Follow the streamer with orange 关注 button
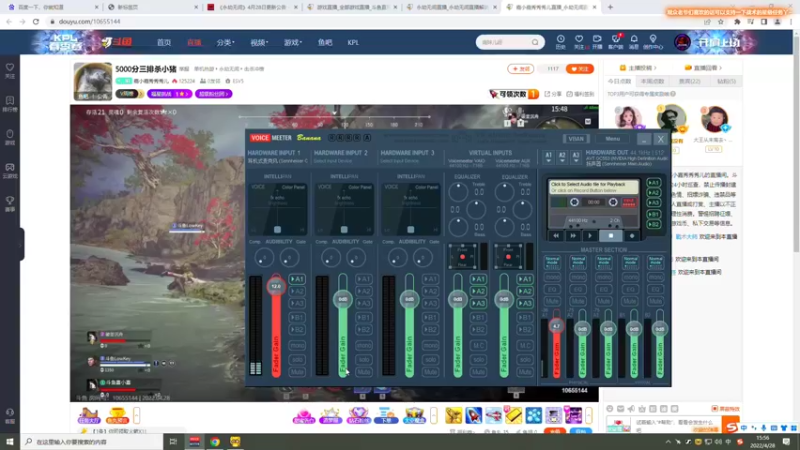The width and height of the screenshot is (800, 450). [580, 69]
